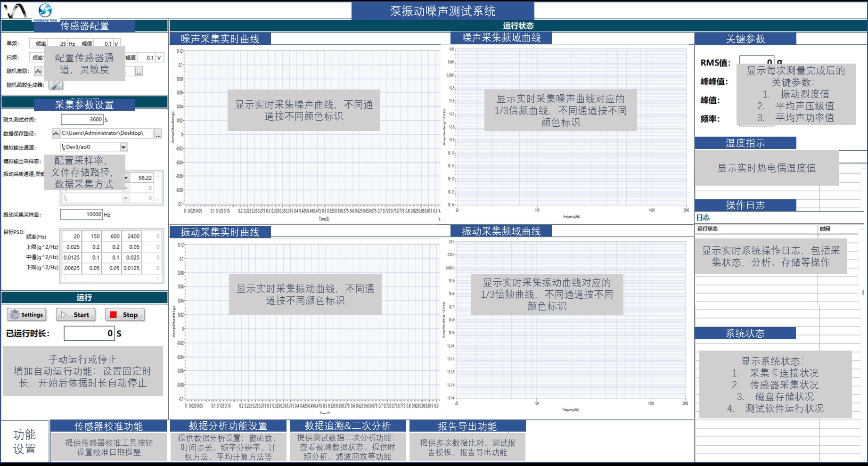This screenshot has height=466, width=868.
Task: Click the 运行状态 log column header
Action: pos(756,229)
